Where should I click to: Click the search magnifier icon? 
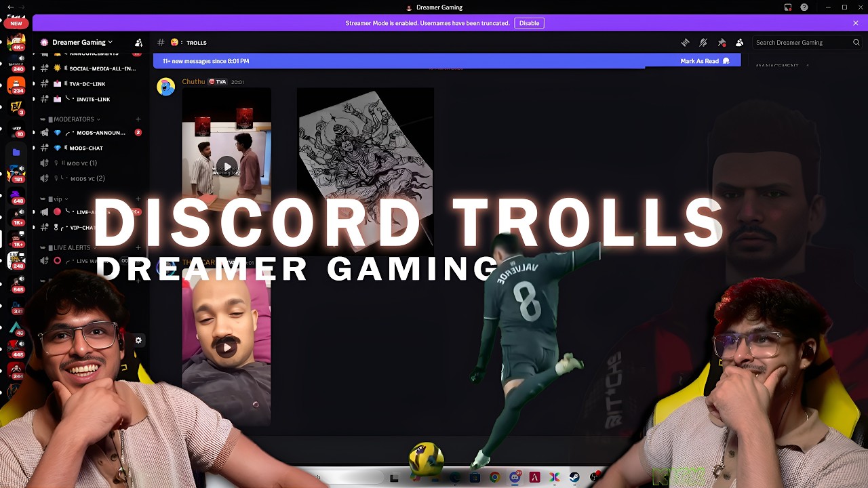(856, 43)
